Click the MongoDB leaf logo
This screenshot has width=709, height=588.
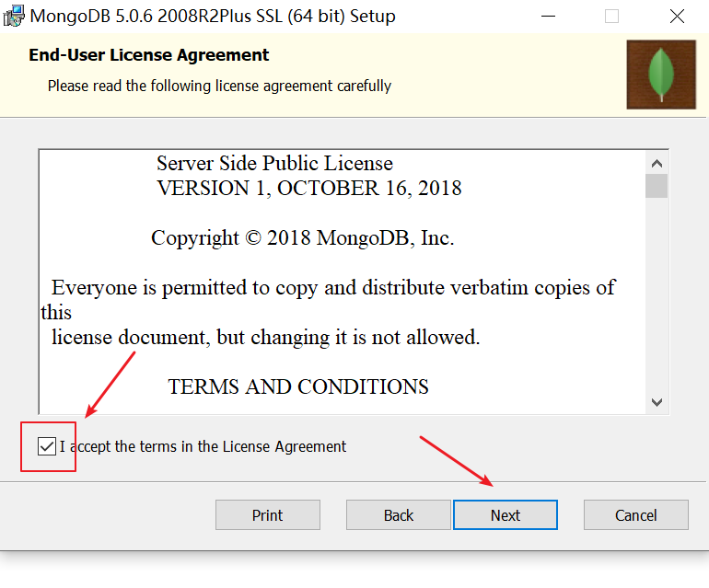[661, 75]
